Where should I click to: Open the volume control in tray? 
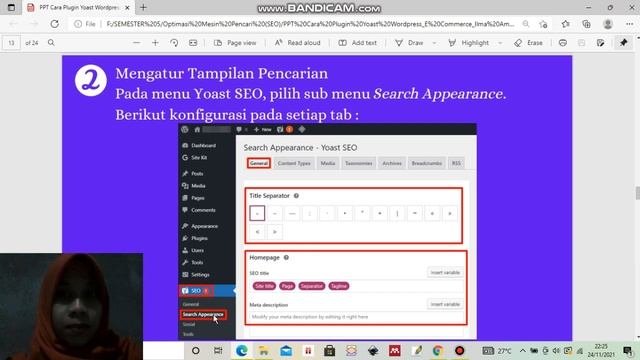coord(556,351)
